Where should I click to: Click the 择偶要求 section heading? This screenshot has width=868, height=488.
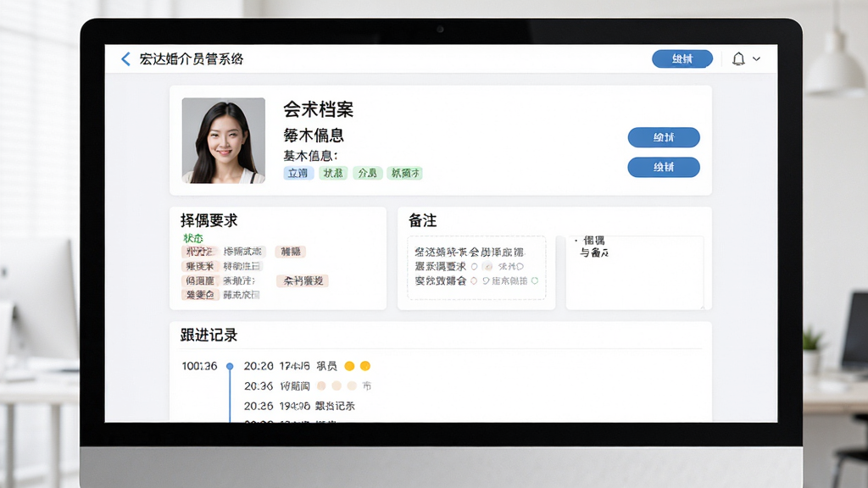209,221
